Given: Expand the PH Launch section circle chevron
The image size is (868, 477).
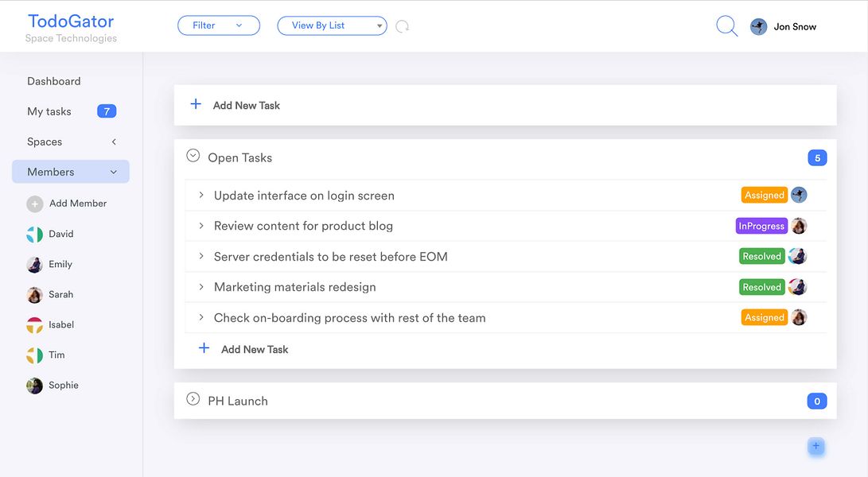Looking at the screenshot, I should coord(193,398).
